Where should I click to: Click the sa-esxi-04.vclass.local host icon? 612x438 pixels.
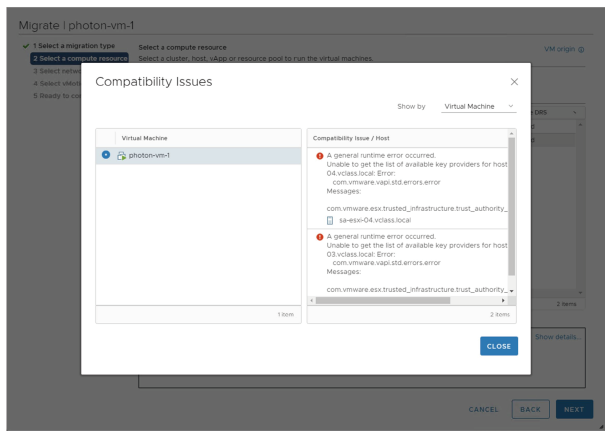coord(330,220)
